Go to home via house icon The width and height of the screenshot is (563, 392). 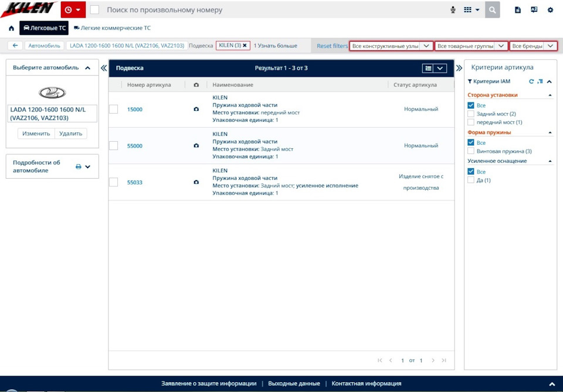pos(12,28)
